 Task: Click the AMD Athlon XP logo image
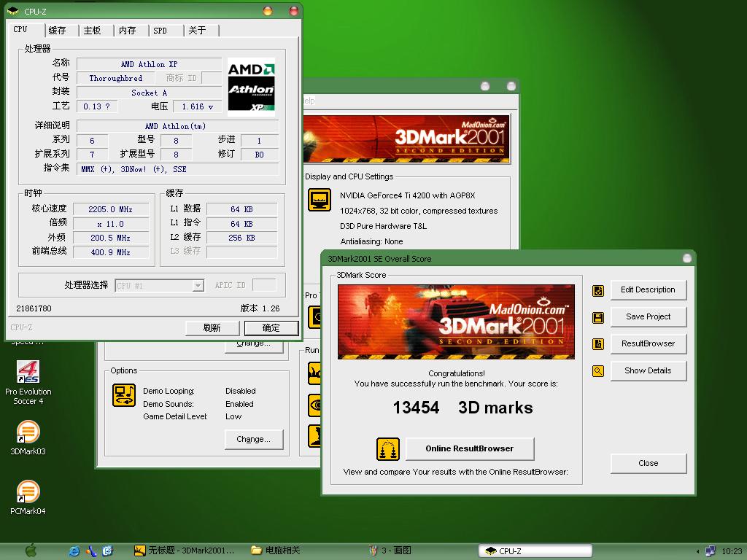pyautogui.click(x=251, y=87)
